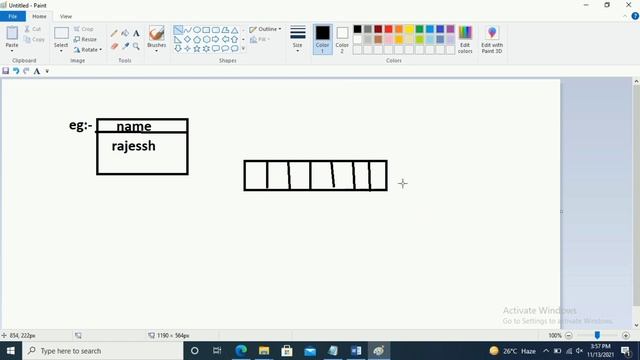Select the Pencil tool

114,33
